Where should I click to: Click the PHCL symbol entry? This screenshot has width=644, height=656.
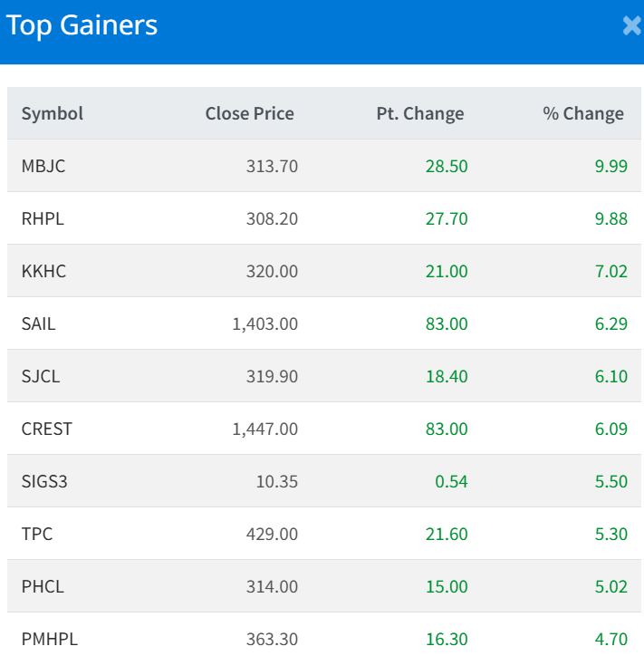click(43, 586)
